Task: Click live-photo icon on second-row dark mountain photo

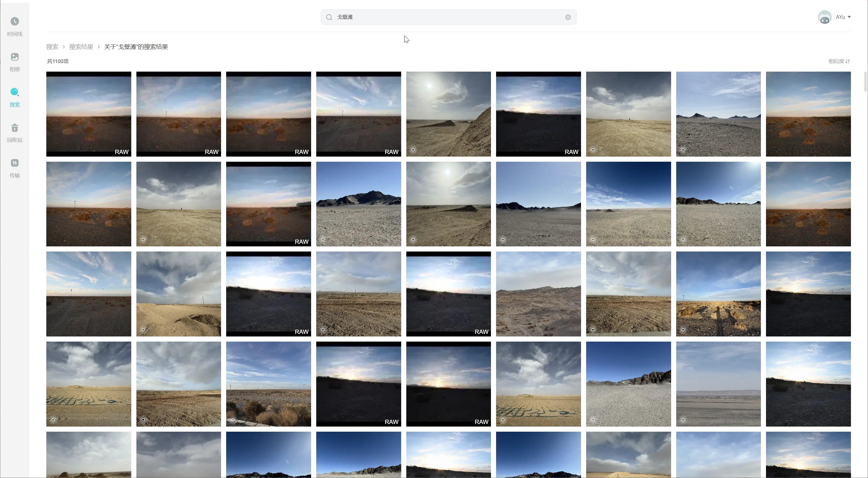Action: (x=323, y=240)
